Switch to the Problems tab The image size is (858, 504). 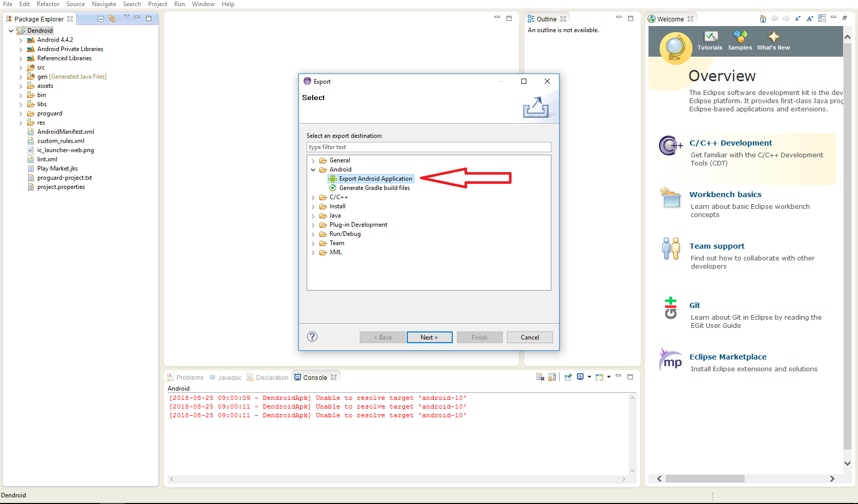(x=185, y=378)
